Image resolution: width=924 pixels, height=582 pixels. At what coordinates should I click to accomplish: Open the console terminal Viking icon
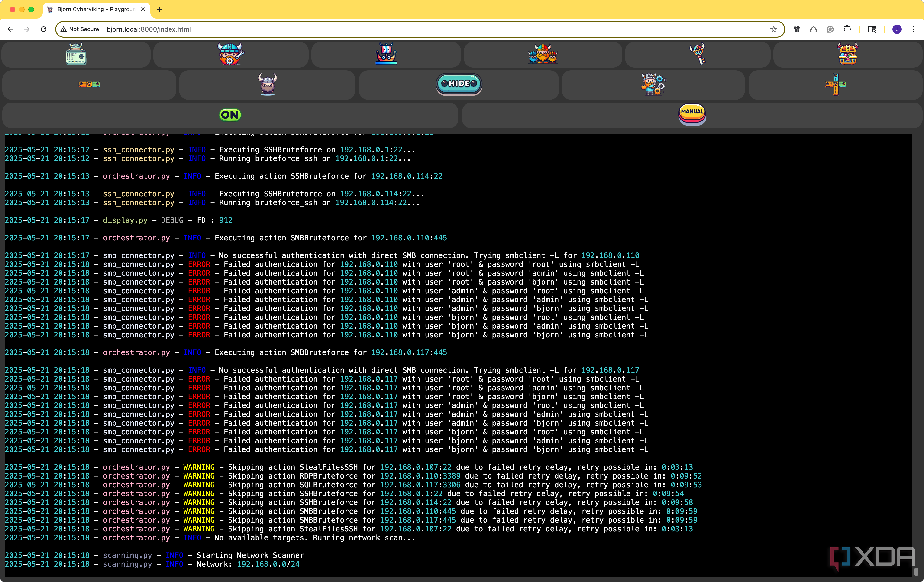[76, 54]
